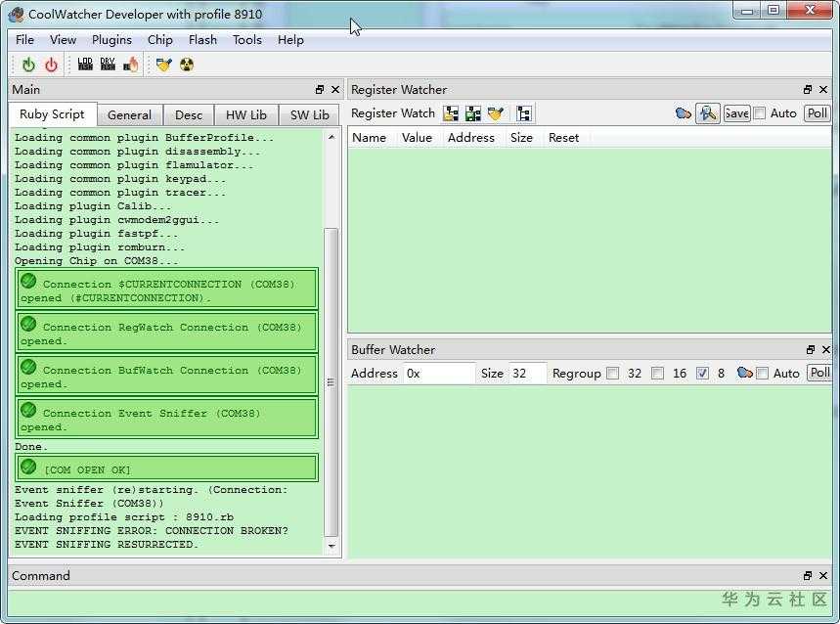This screenshot has height=624, width=840.
Task: Open the Chip menu
Action: click(x=159, y=40)
